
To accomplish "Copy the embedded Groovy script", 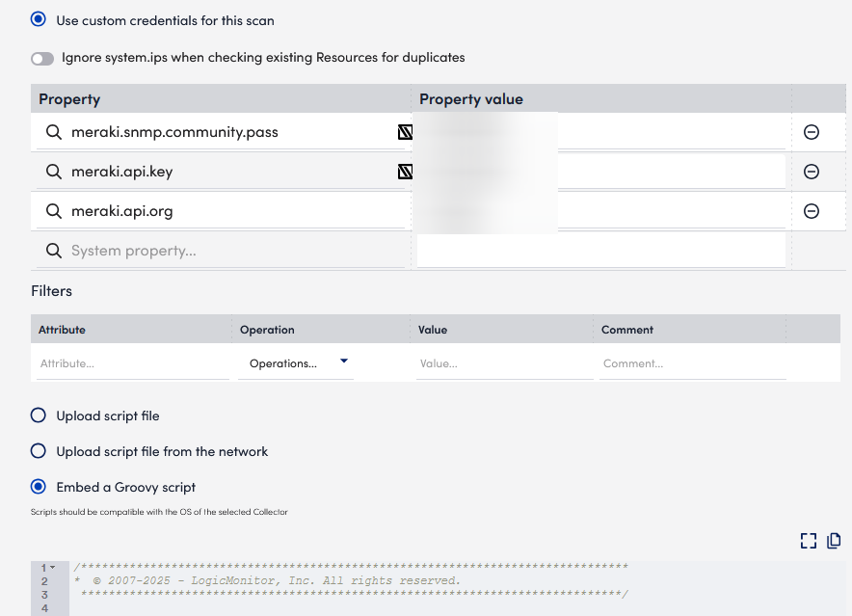I will point(834,541).
